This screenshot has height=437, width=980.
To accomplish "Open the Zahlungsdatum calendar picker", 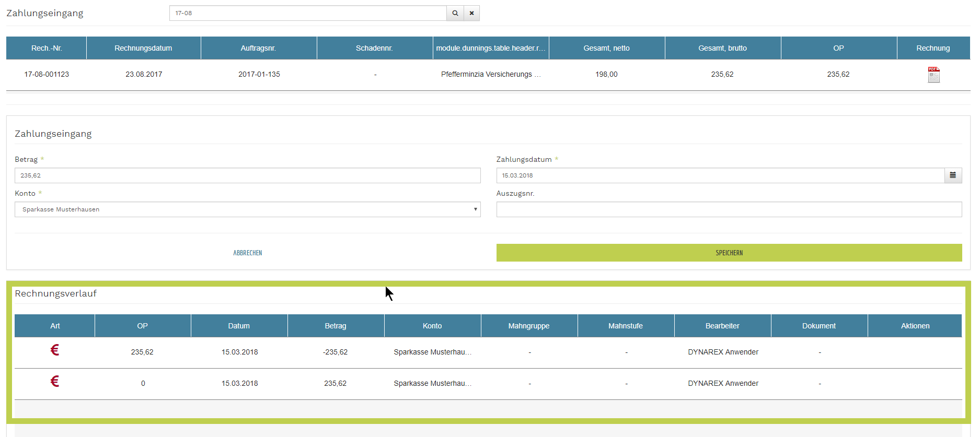I will pyautogui.click(x=953, y=175).
